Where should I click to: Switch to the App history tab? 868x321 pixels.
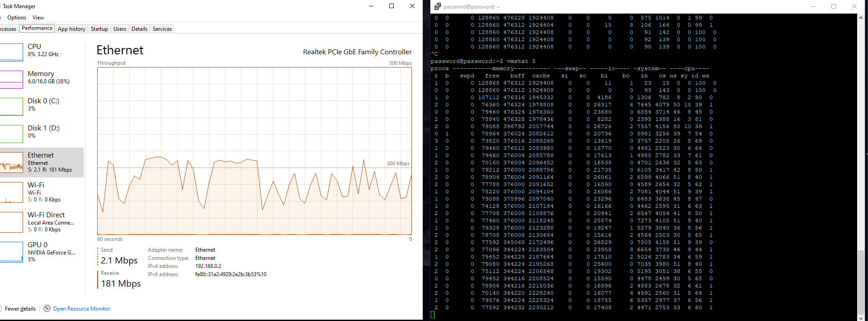tap(71, 29)
